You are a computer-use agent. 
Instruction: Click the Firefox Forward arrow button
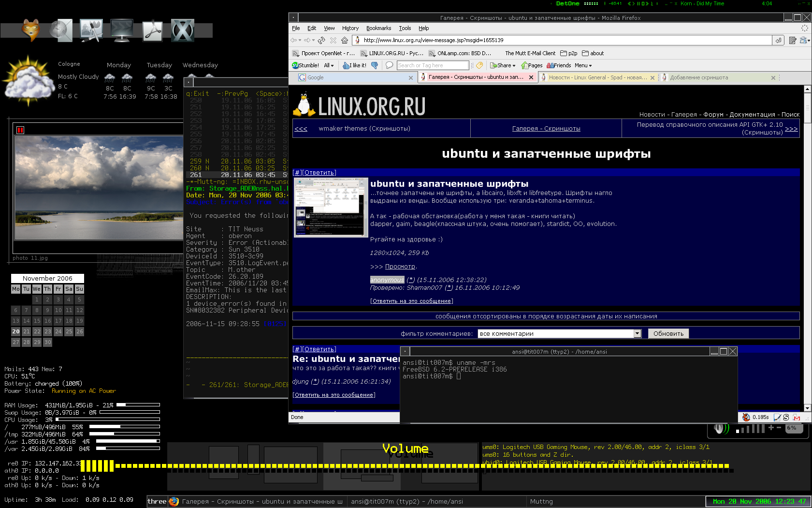307,40
